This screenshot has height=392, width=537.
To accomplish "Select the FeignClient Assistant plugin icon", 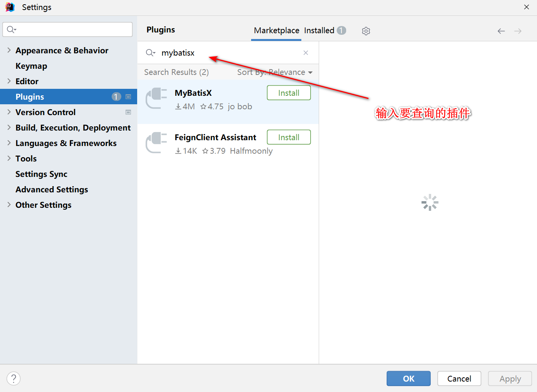I will click(x=156, y=143).
